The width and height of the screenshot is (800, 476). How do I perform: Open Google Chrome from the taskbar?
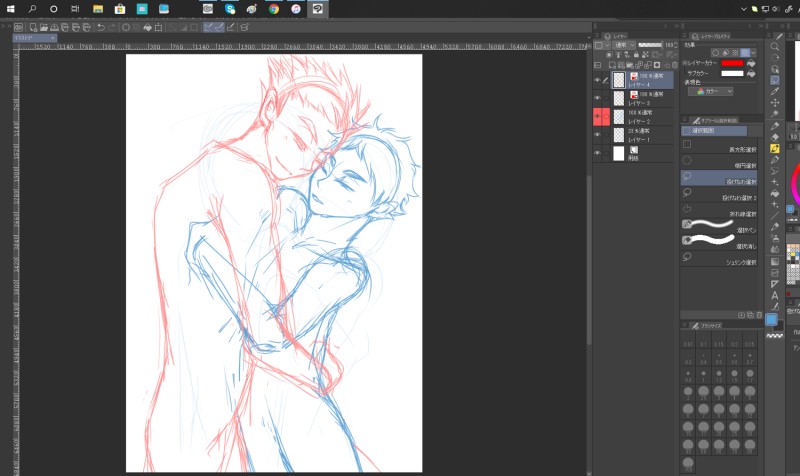pos(274,8)
